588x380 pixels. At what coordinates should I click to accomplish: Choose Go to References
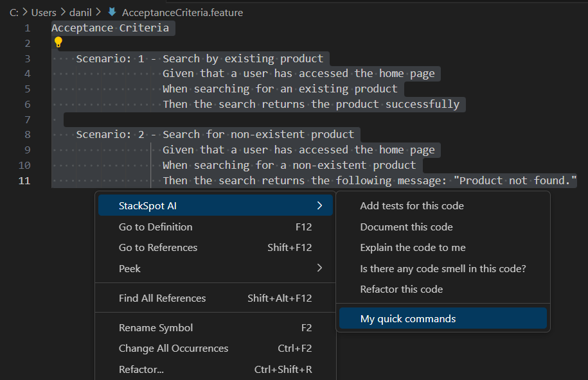[215, 247]
